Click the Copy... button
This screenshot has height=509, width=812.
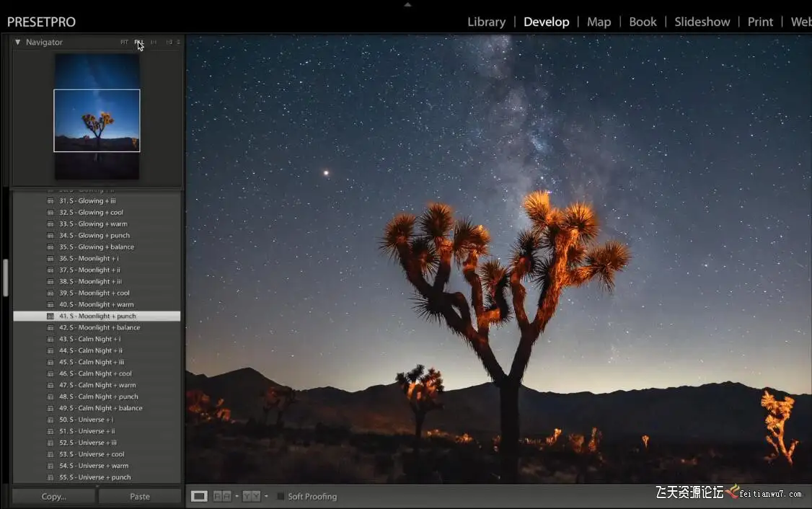(x=54, y=496)
